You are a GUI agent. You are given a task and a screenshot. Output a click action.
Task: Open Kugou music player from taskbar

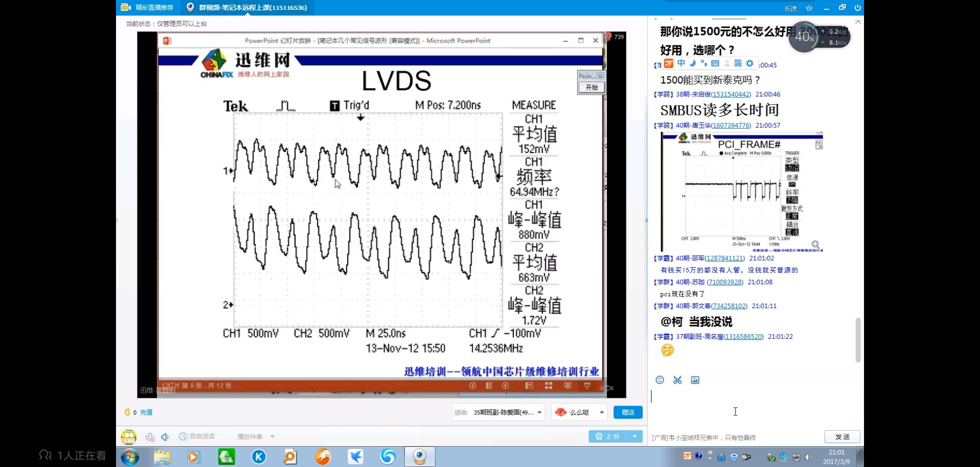point(259,457)
